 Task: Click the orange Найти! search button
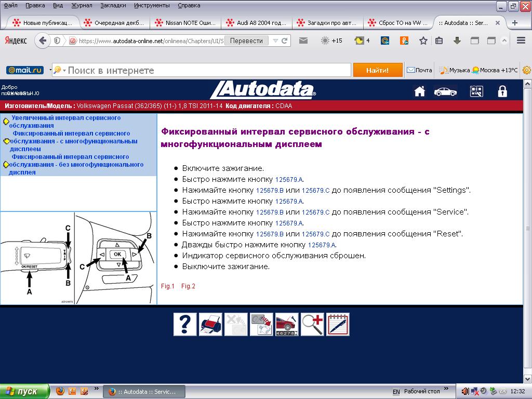378,70
